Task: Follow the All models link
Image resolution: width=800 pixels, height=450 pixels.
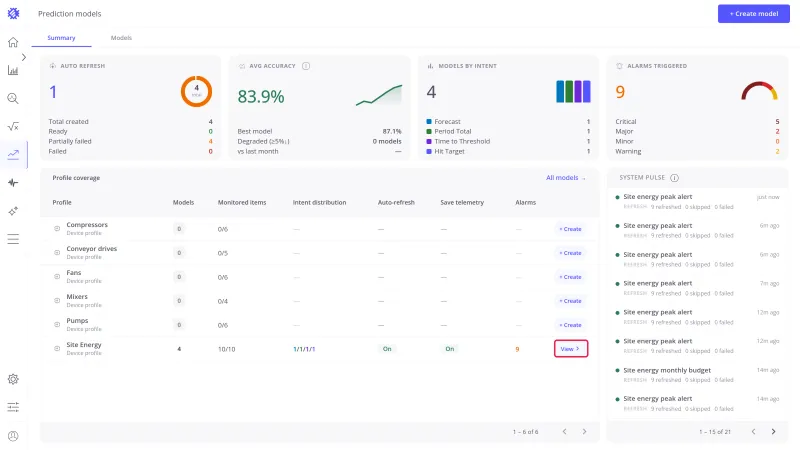Action: pos(565,178)
